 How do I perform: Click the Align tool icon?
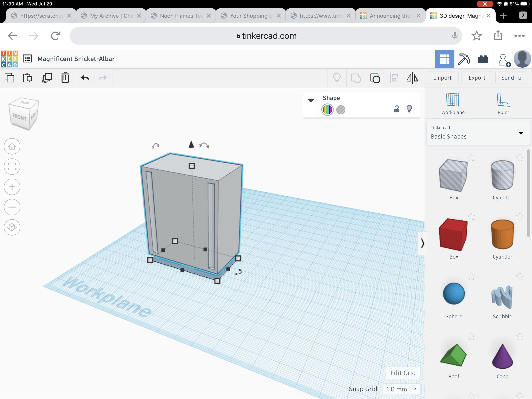pos(394,78)
